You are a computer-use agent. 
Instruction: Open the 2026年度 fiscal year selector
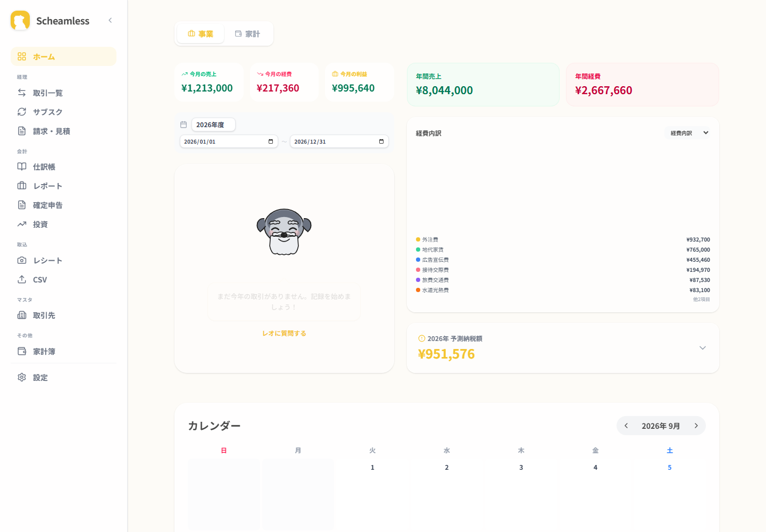[213, 124]
